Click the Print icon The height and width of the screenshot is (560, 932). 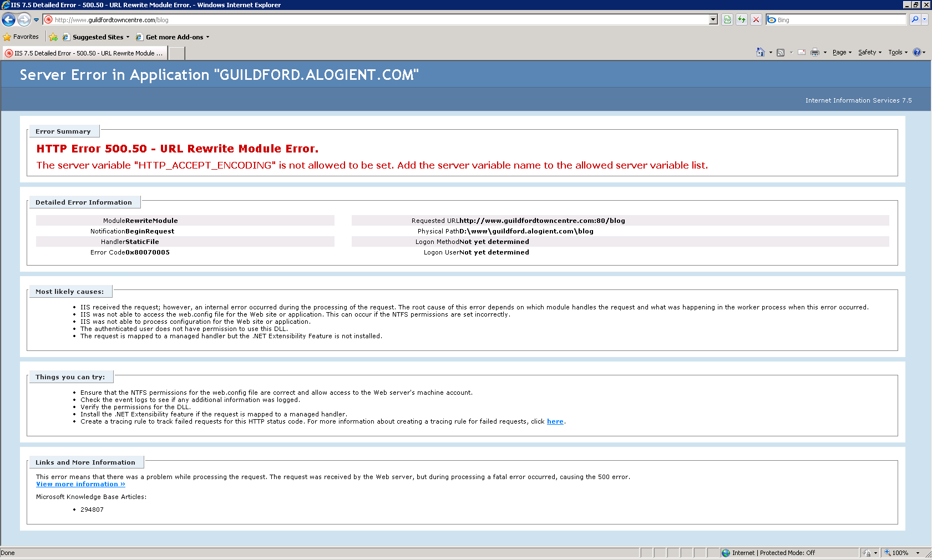coord(815,52)
